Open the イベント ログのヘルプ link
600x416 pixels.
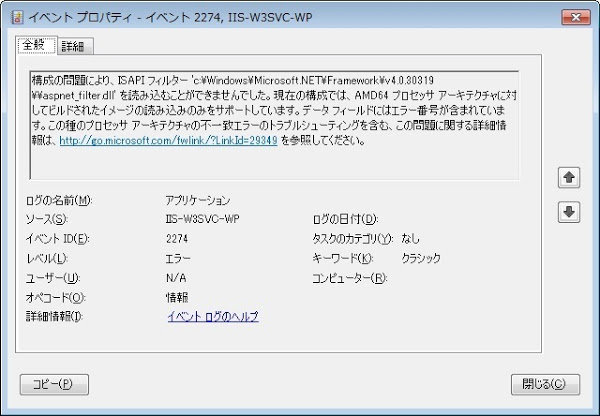213,316
